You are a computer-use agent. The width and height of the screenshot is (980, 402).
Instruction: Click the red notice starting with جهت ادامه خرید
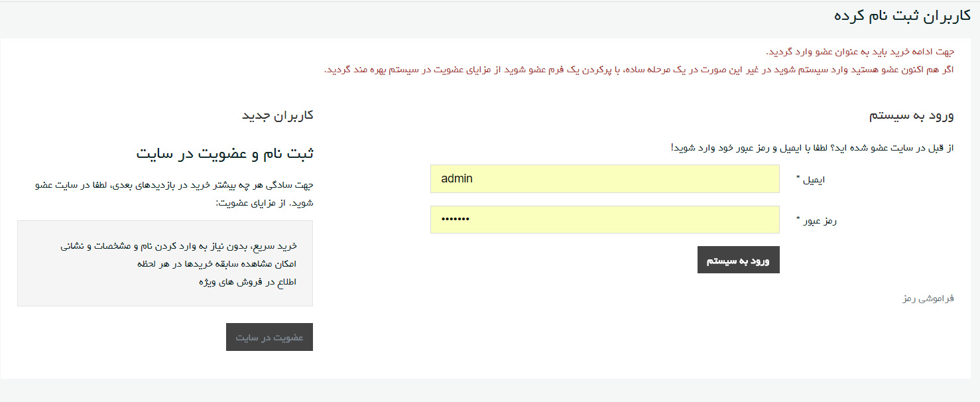[860, 52]
